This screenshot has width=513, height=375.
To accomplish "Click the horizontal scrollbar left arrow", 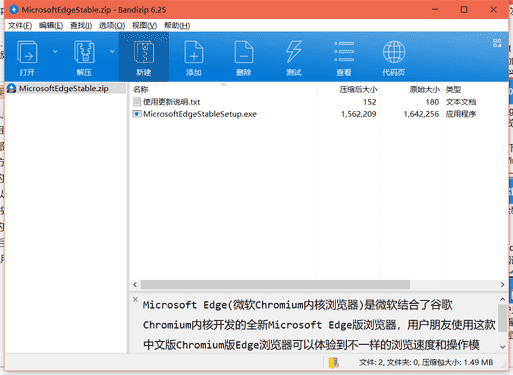I will pos(135,284).
